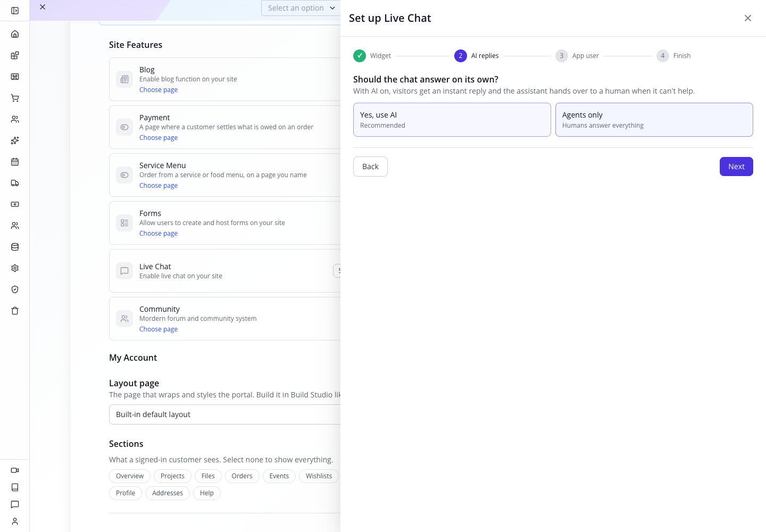Open the shopping cart sidebar icon
The image size is (766, 532).
(15, 98)
